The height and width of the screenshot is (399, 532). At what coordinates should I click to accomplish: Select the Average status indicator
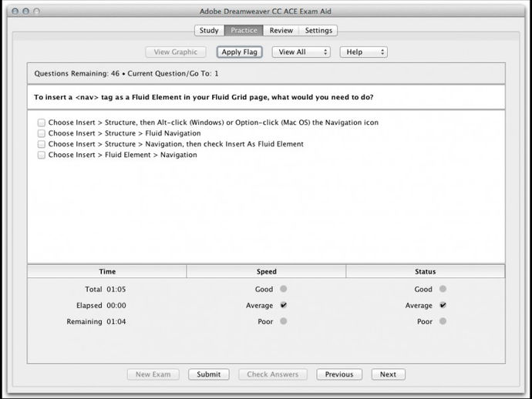pyautogui.click(x=443, y=305)
